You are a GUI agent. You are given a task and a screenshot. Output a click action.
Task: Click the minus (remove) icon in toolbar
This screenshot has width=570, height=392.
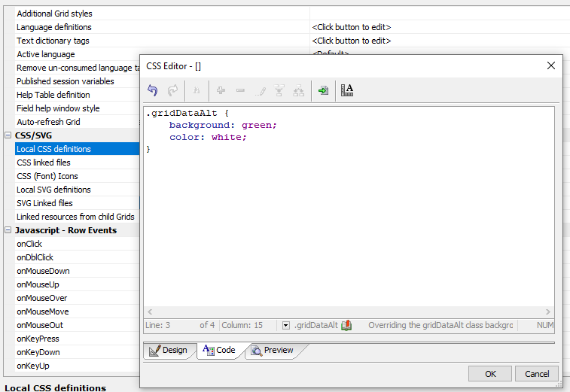[240, 90]
